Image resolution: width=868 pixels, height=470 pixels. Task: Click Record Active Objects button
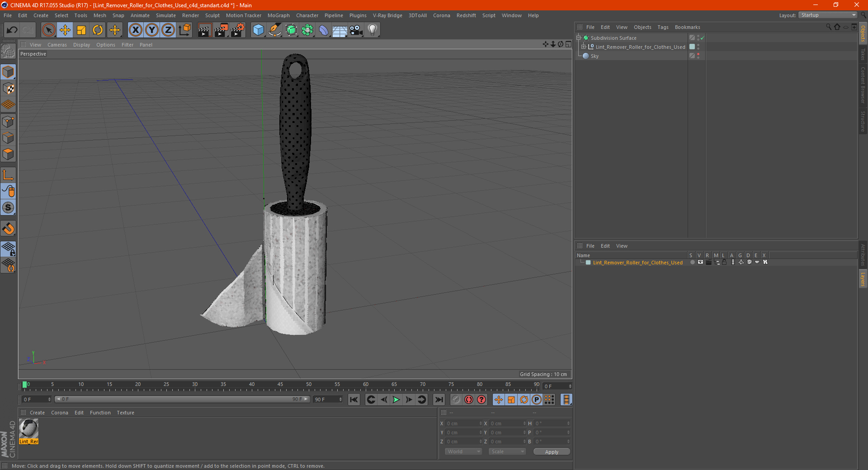tap(456, 399)
